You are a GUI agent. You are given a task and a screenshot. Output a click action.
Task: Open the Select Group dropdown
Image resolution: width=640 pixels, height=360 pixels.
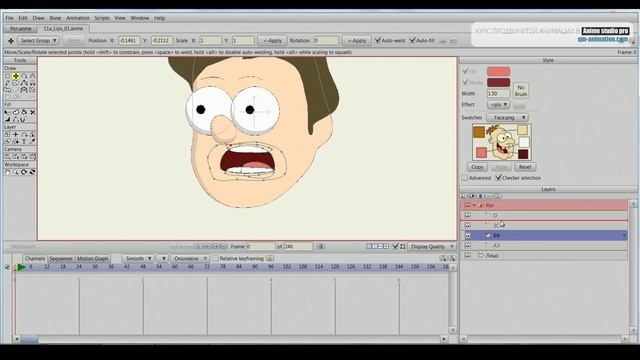coord(38,41)
